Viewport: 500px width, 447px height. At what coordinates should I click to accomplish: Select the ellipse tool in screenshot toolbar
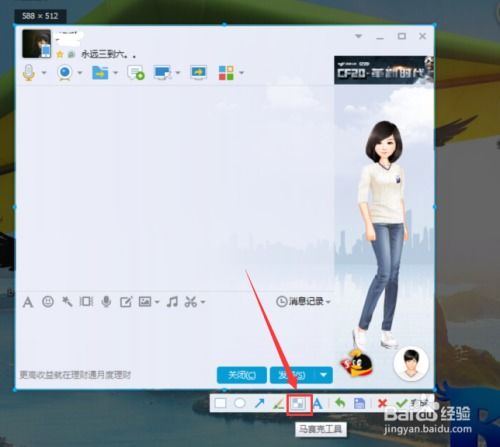click(240, 403)
